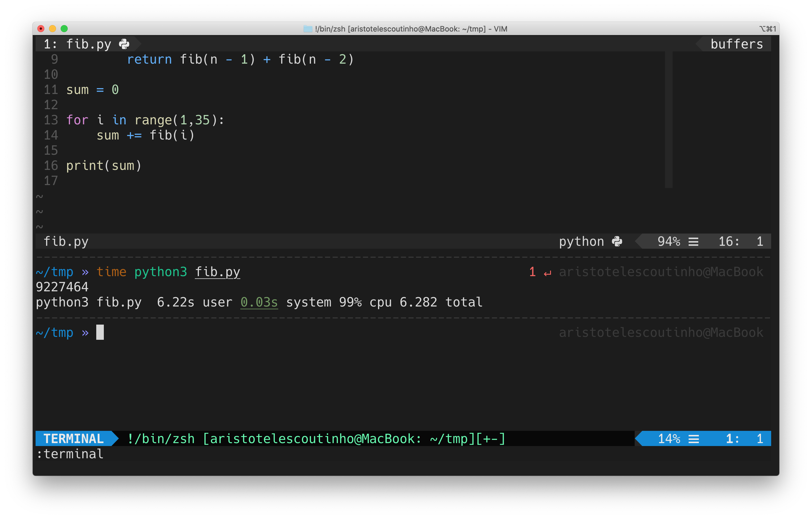Click the sum += fib(i) line

click(x=146, y=135)
